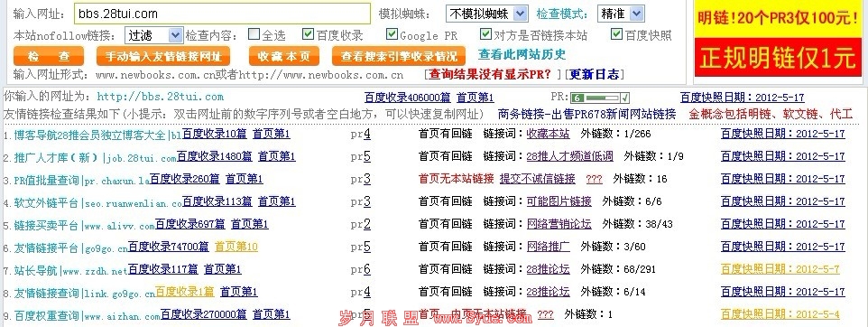Open the 百度收录697篇 link
The image size is (868, 327).
[x=189, y=224]
